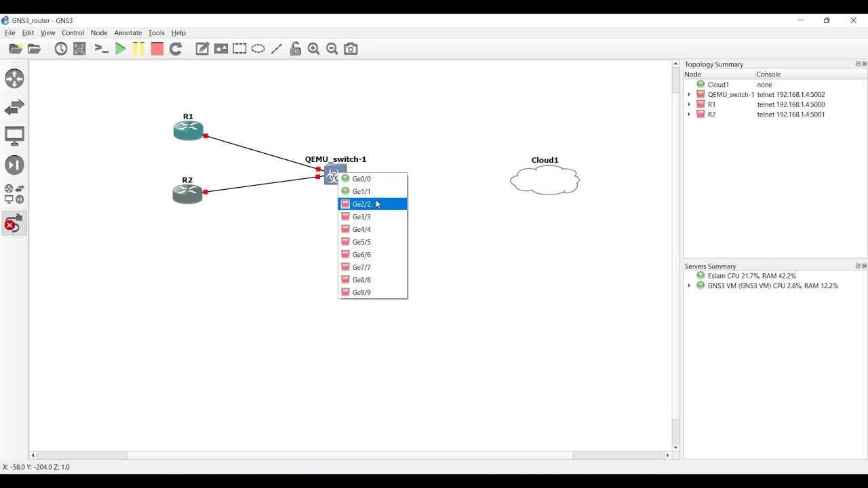The width and height of the screenshot is (868, 488).
Task: Expand R2 node in Topology Summary
Action: pos(689,115)
